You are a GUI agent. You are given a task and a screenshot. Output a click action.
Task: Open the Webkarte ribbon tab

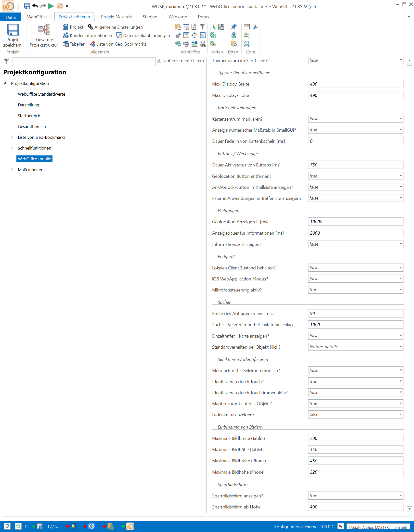177,17
